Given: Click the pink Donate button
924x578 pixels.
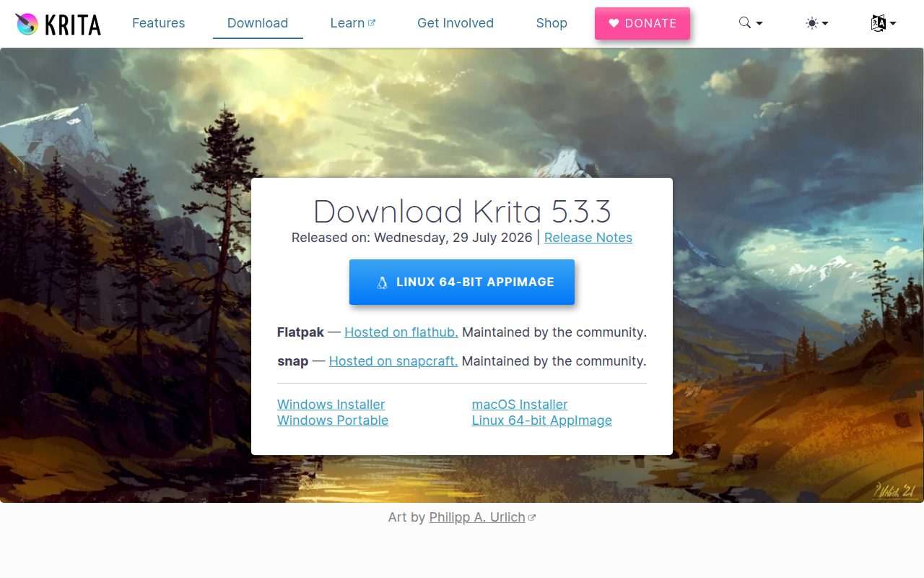Looking at the screenshot, I should pyautogui.click(x=642, y=23).
